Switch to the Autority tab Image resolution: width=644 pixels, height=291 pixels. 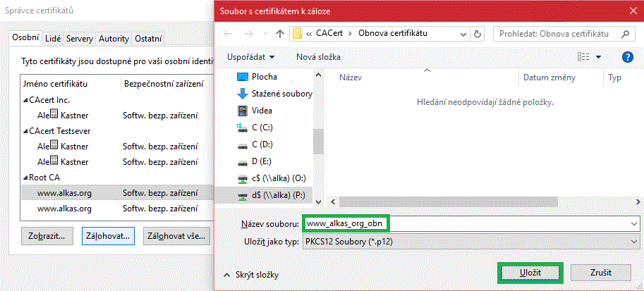click(114, 39)
